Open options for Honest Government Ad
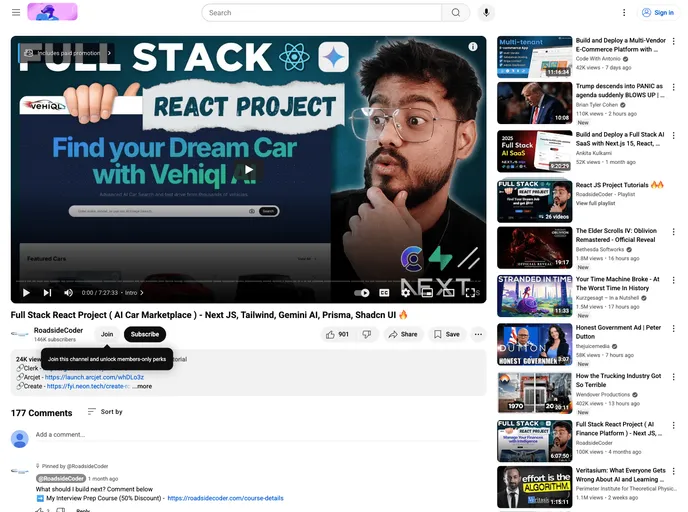 [674, 329]
